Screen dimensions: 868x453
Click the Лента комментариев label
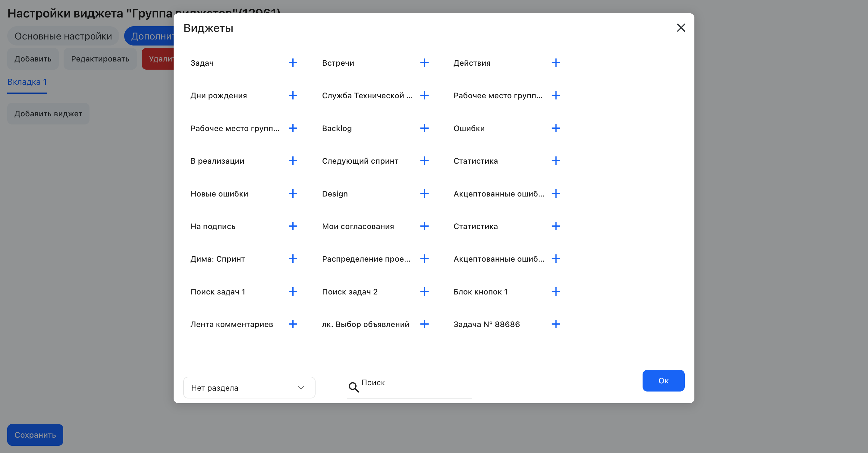pyautogui.click(x=231, y=324)
